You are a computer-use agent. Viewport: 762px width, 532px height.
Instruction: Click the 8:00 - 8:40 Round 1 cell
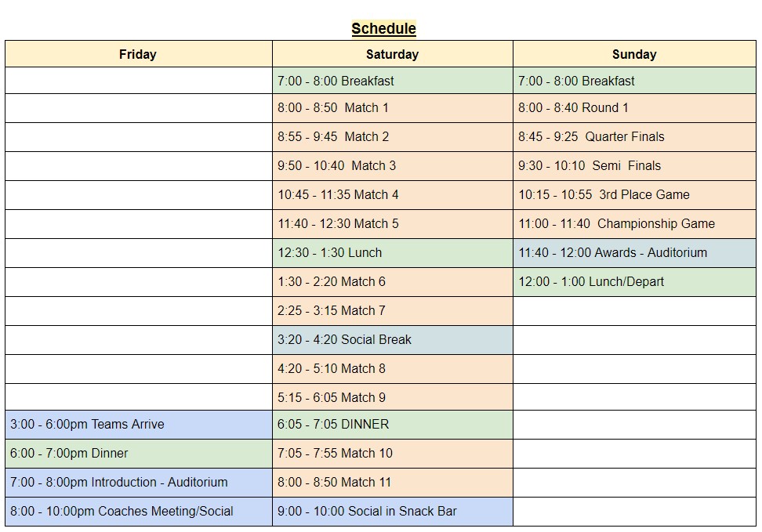[635, 108]
